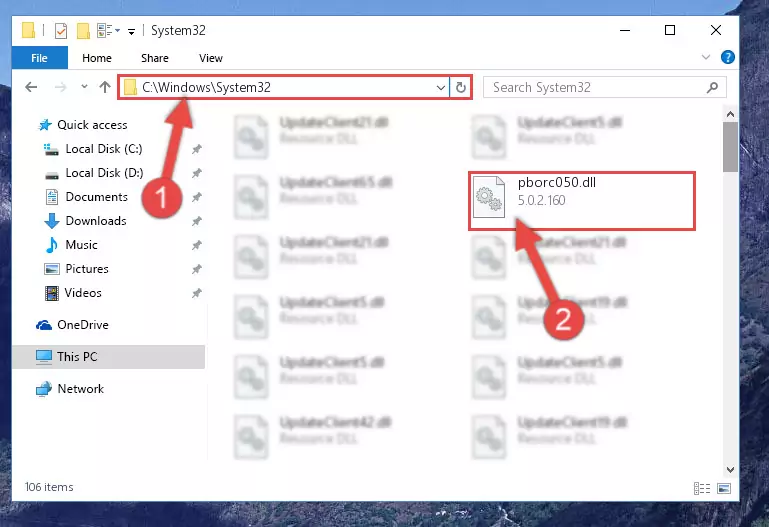This screenshot has width=769, height=527.
Task: Go up one folder level
Action: tap(104, 87)
